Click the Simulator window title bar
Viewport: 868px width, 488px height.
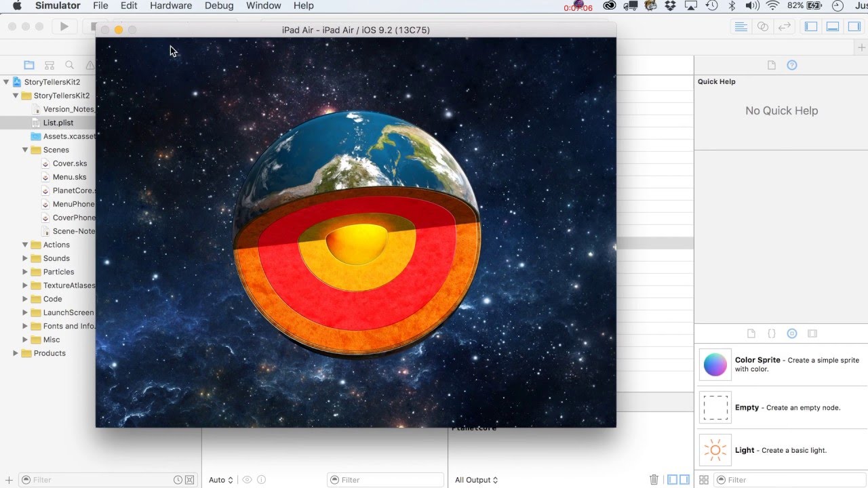tap(356, 30)
